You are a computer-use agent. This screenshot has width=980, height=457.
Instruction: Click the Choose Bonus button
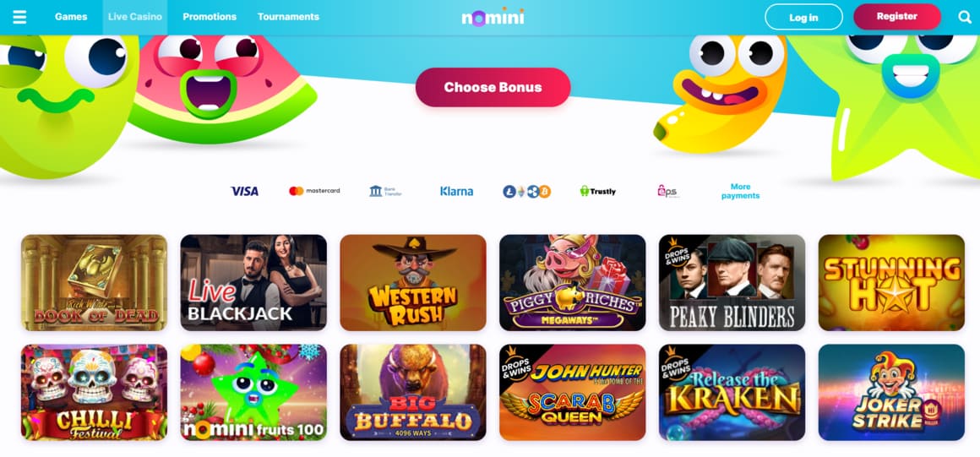point(493,87)
